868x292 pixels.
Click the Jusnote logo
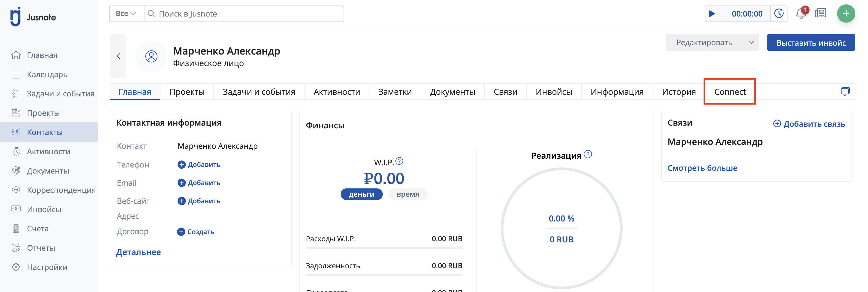[33, 17]
